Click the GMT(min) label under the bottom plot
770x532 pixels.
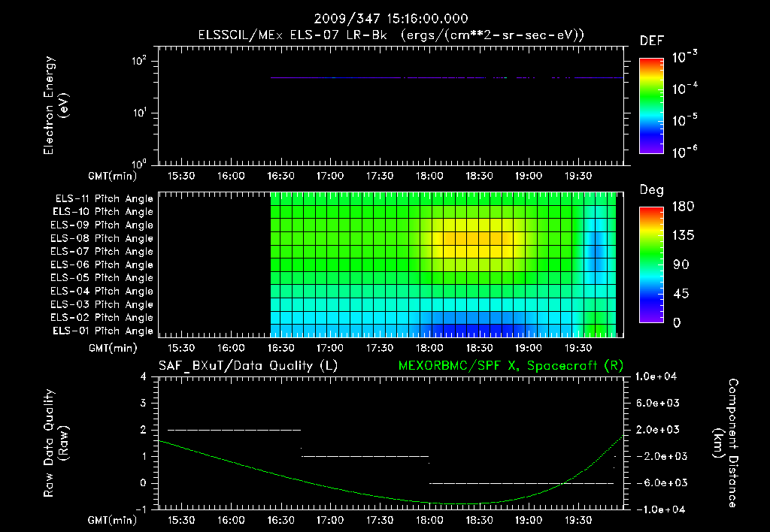[113, 520]
